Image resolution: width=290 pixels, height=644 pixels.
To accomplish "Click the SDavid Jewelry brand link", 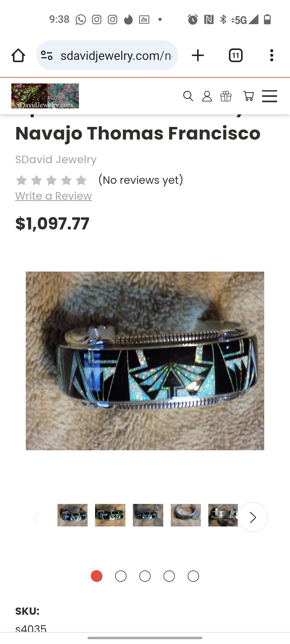I will click(56, 159).
